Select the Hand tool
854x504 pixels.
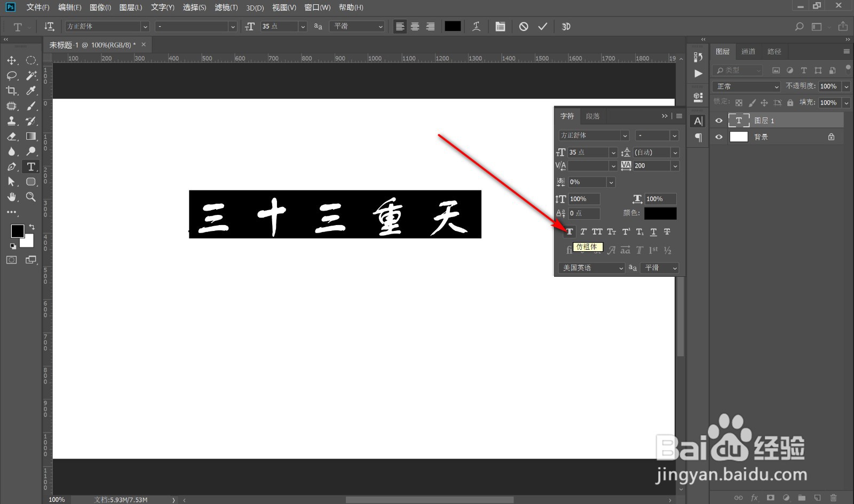point(12,197)
